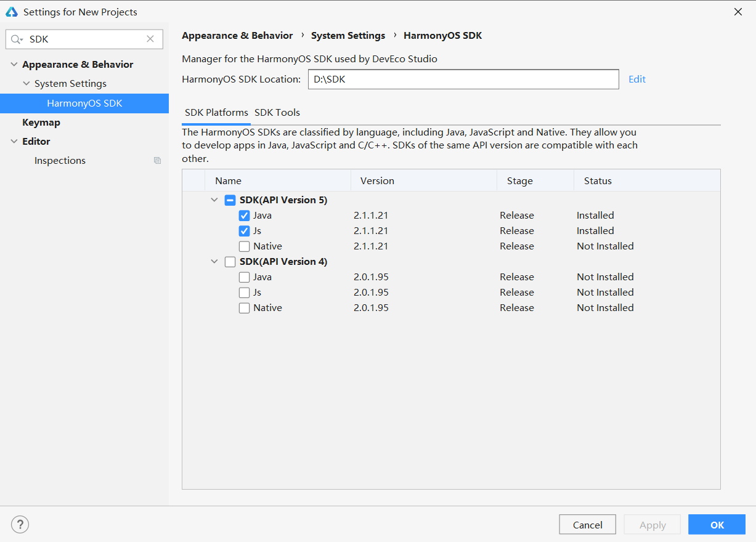
Task: Click the DevEco Studio logo in title bar
Action: [x=11, y=12]
